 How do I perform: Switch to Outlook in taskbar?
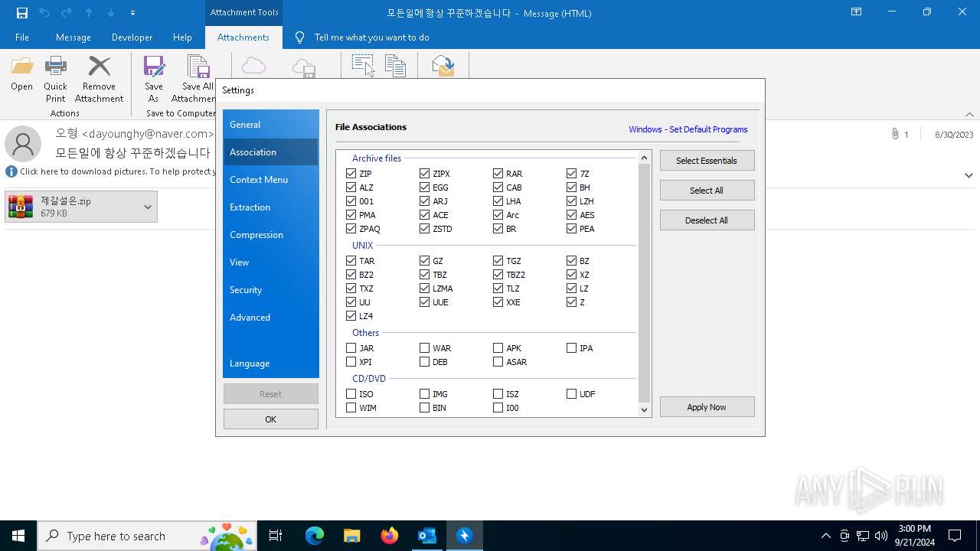point(426,536)
